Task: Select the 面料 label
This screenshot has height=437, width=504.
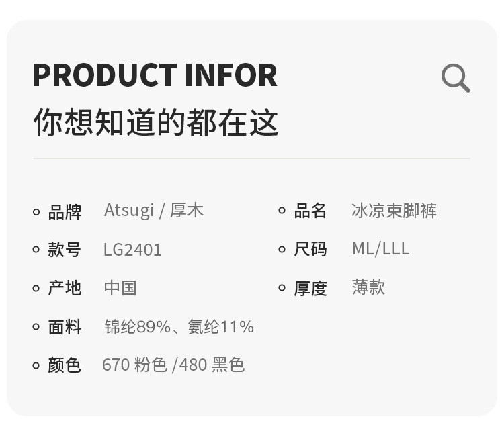Action: (65, 327)
